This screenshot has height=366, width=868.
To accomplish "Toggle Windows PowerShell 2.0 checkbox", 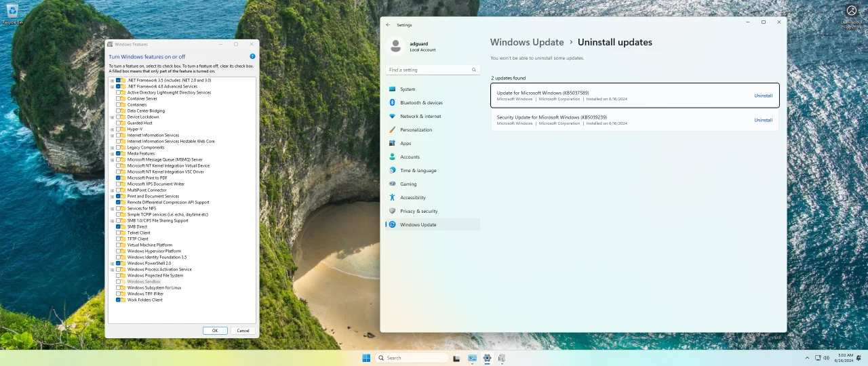I will click(118, 264).
